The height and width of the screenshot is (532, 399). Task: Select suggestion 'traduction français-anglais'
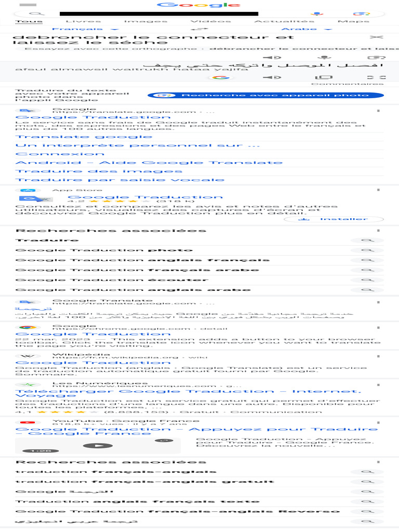tap(116, 472)
